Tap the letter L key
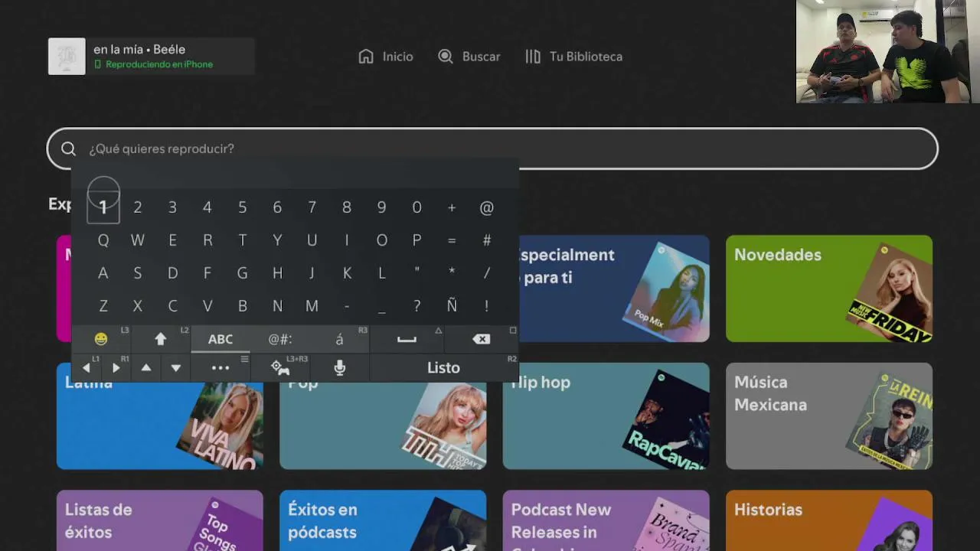The width and height of the screenshot is (980, 551). (x=381, y=273)
